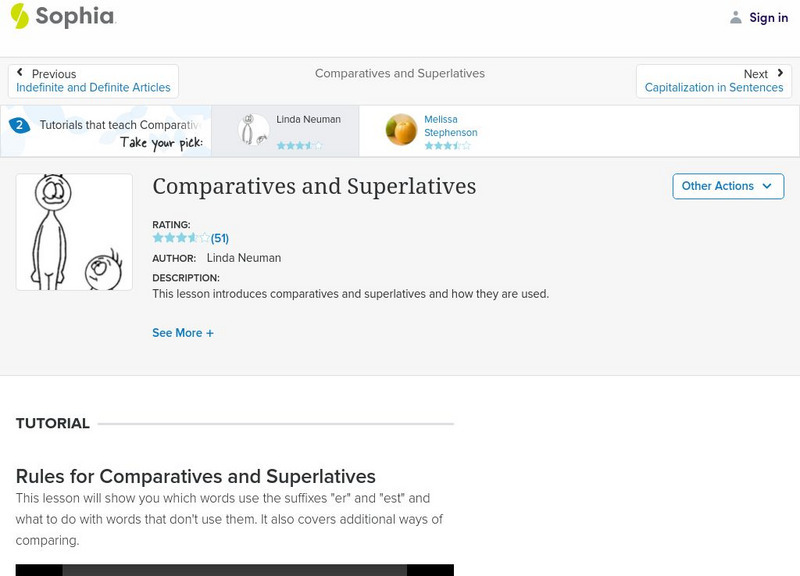
Task: Click the video player bar at bottom
Action: pyautogui.click(x=234, y=570)
